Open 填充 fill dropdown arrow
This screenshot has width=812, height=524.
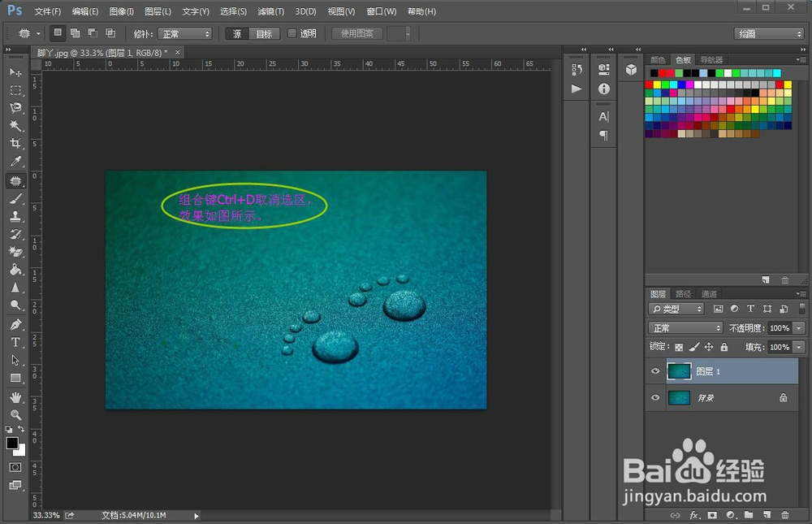click(799, 347)
